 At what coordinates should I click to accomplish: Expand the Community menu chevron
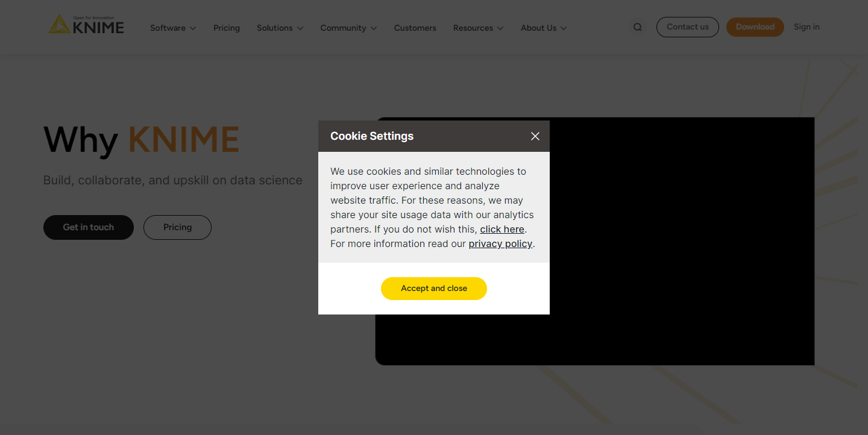click(374, 28)
